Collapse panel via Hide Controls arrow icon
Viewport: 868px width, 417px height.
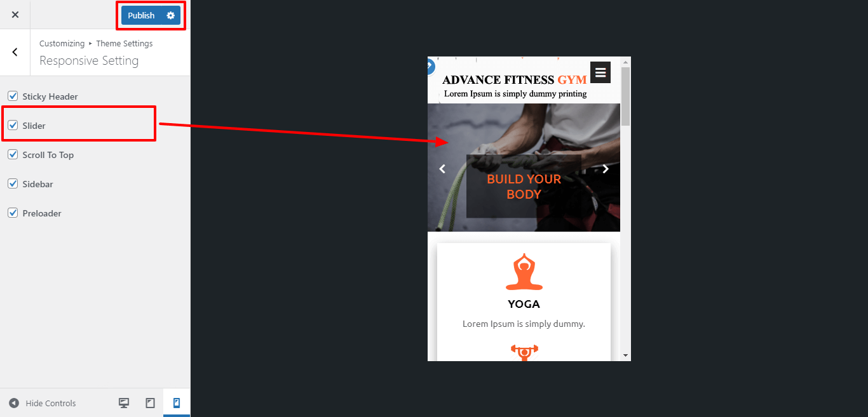click(x=14, y=403)
